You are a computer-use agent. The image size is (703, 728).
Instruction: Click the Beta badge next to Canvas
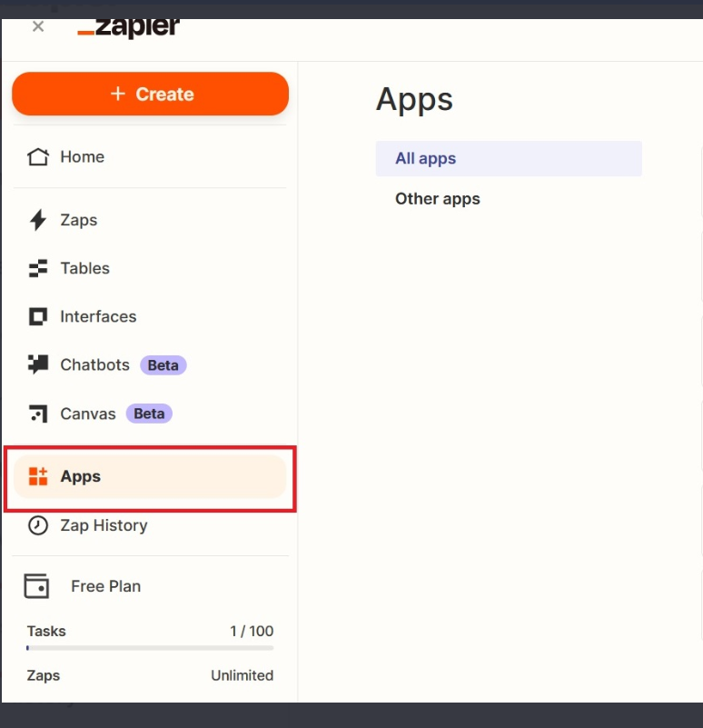coord(149,414)
